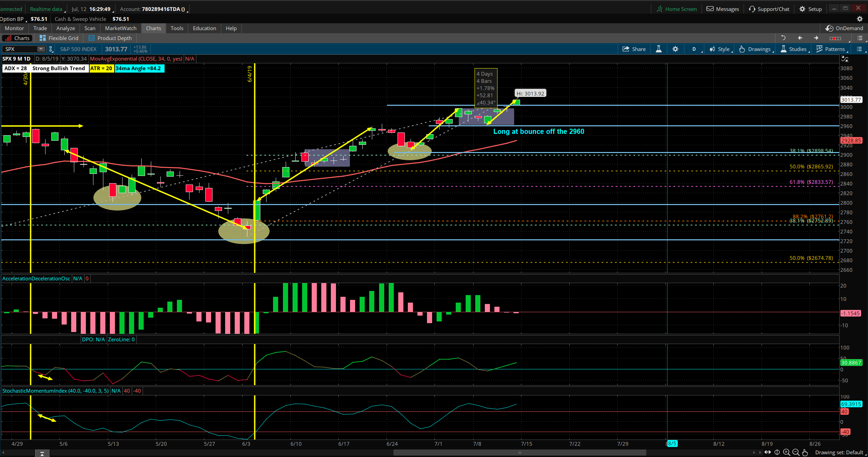Open the Style dropdown menu
This screenshot has width=868, height=457.
pos(721,49)
